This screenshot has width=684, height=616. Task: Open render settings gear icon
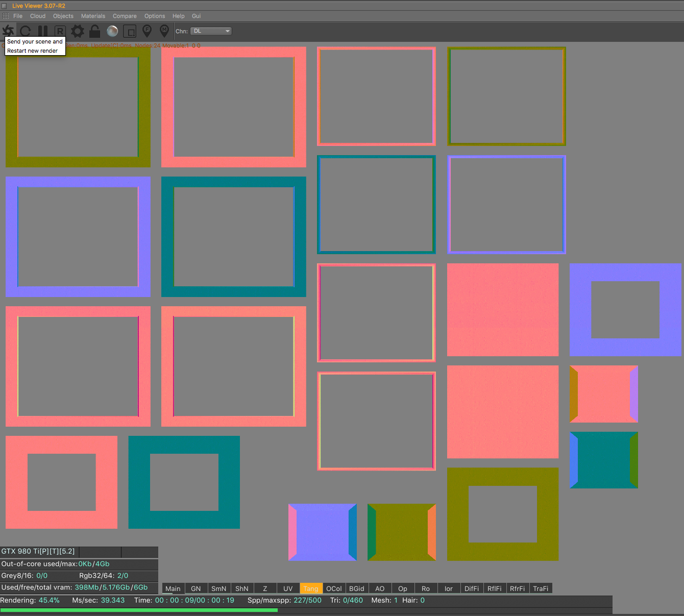point(78,31)
